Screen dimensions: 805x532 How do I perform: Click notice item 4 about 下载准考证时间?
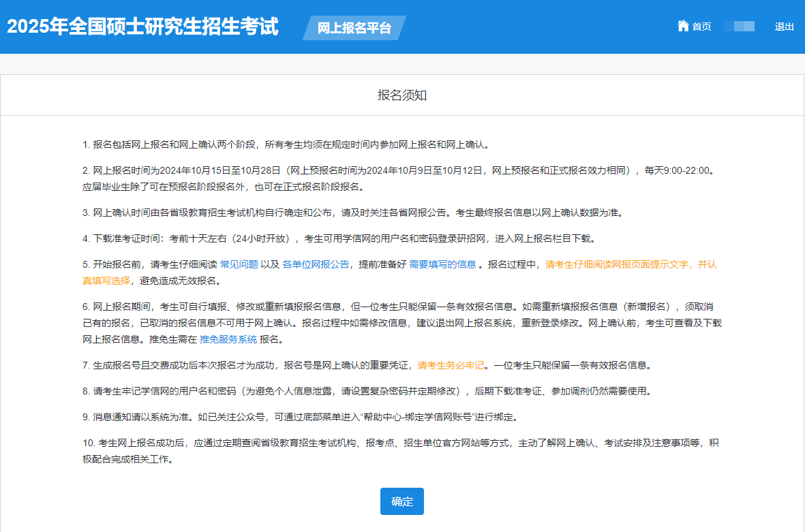pyautogui.click(x=339, y=238)
